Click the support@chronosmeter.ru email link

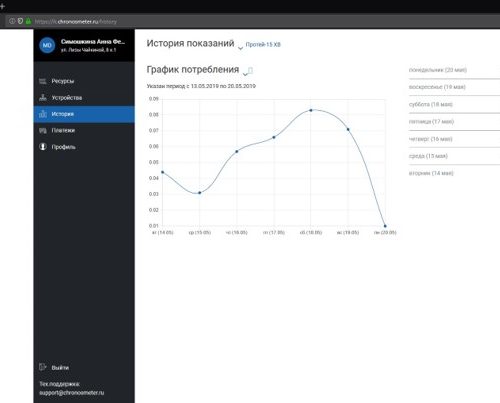pyautogui.click(x=72, y=393)
